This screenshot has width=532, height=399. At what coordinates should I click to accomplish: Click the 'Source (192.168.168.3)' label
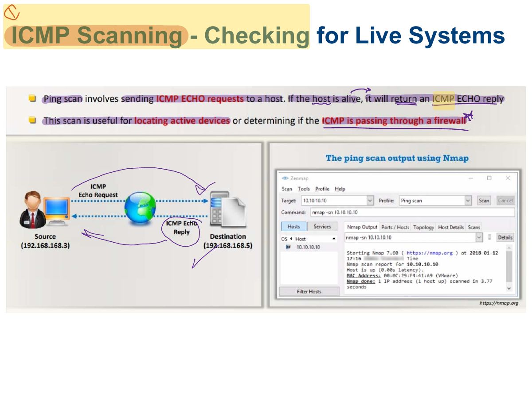45,241
